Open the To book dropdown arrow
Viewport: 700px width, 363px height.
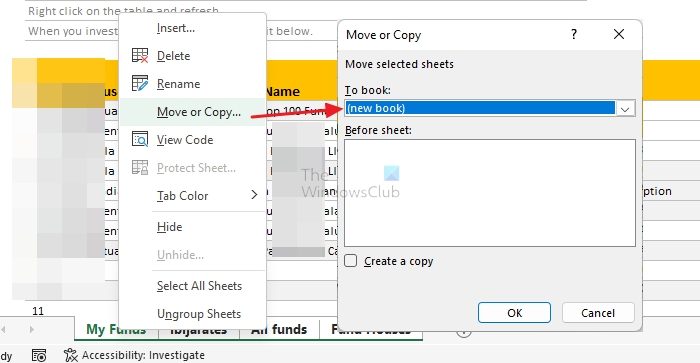point(625,108)
